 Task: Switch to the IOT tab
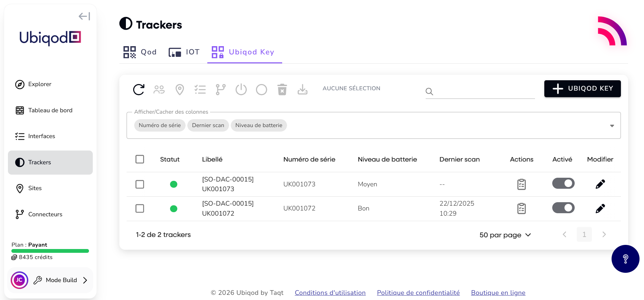point(184,52)
